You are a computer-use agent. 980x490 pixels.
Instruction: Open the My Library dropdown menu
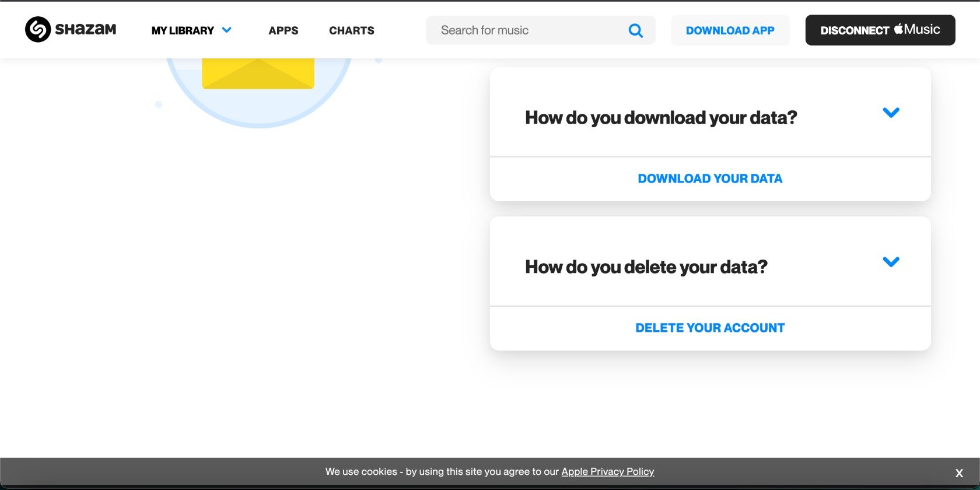(191, 30)
